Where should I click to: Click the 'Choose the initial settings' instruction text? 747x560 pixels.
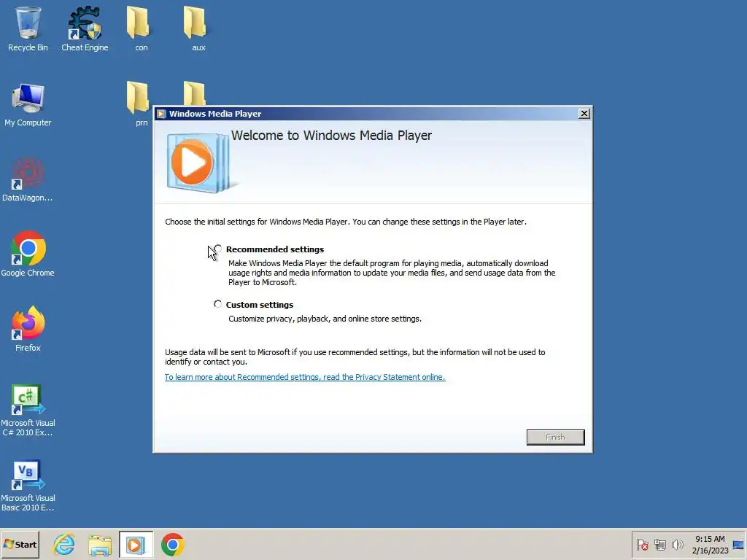click(346, 222)
